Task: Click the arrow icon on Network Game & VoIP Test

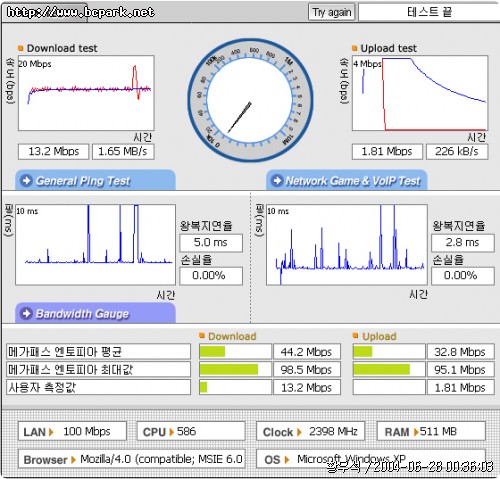Action: click(x=277, y=181)
